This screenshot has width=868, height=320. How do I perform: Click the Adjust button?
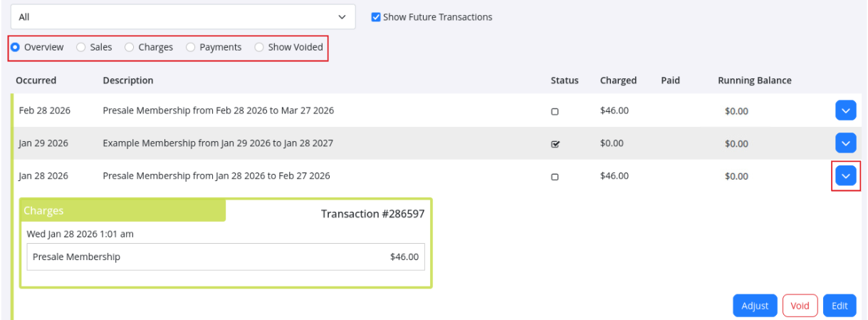point(755,306)
